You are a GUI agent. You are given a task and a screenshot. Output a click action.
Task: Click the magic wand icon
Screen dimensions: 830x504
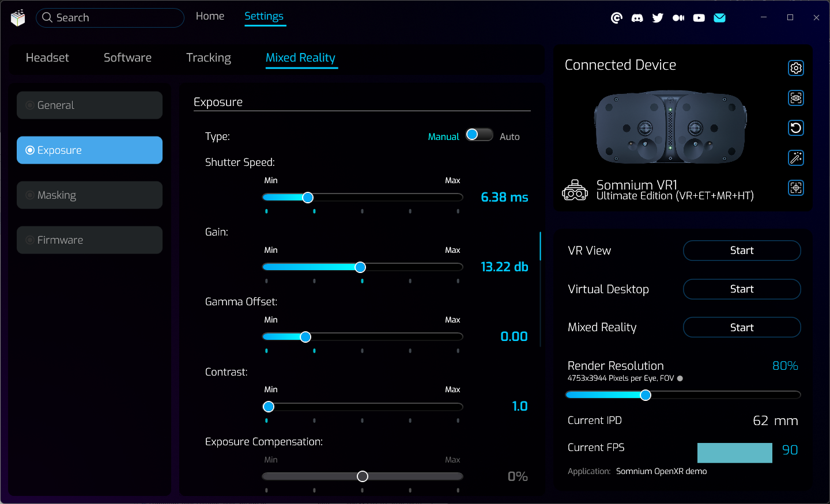(x=795, y=158)
